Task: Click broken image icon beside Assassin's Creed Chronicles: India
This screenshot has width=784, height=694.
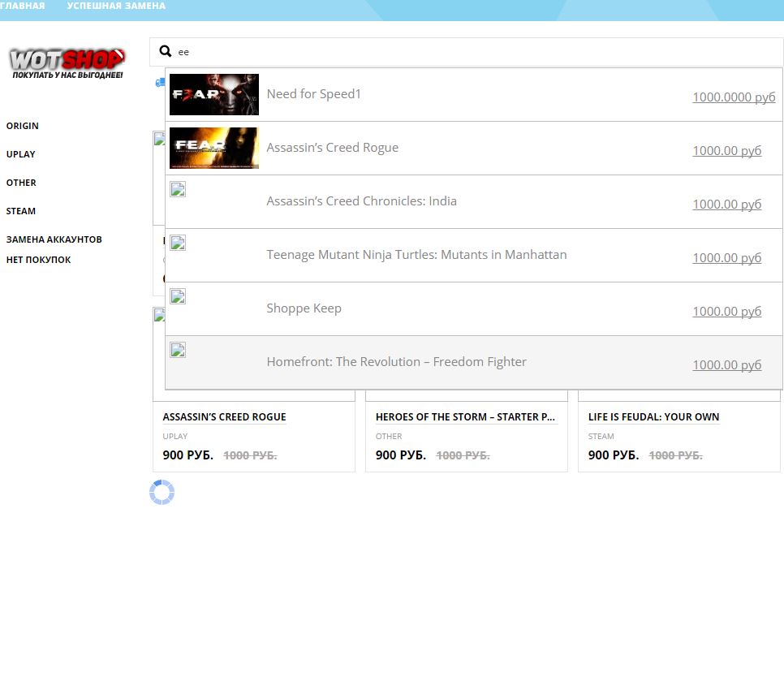Action: pos(178,189)
